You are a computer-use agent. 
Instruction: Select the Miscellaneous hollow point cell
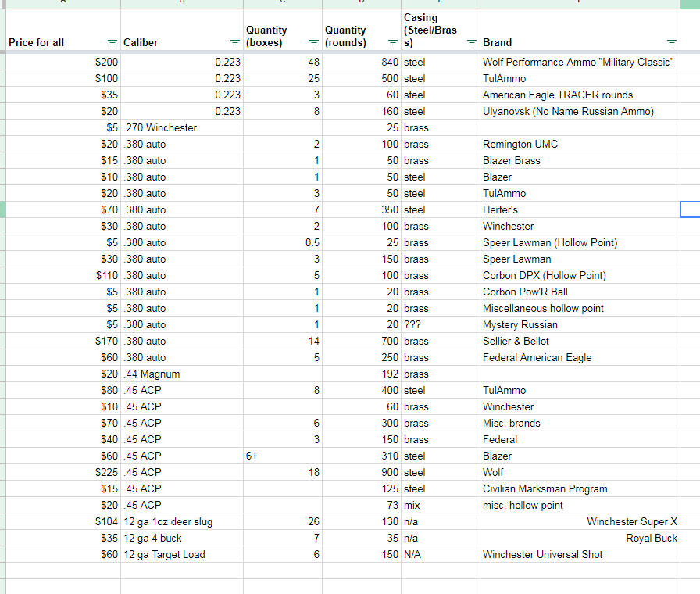pos(580,308)
